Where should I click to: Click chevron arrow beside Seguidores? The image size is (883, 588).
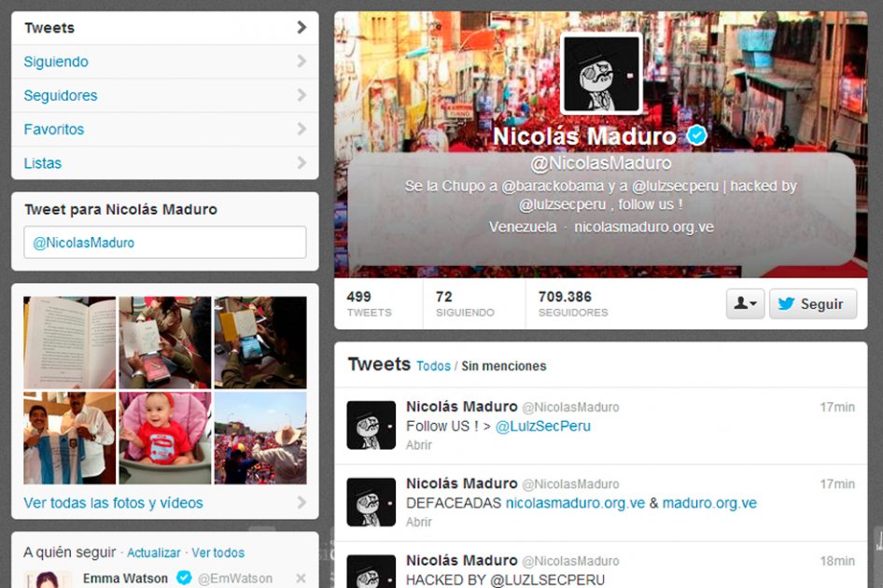301,94
